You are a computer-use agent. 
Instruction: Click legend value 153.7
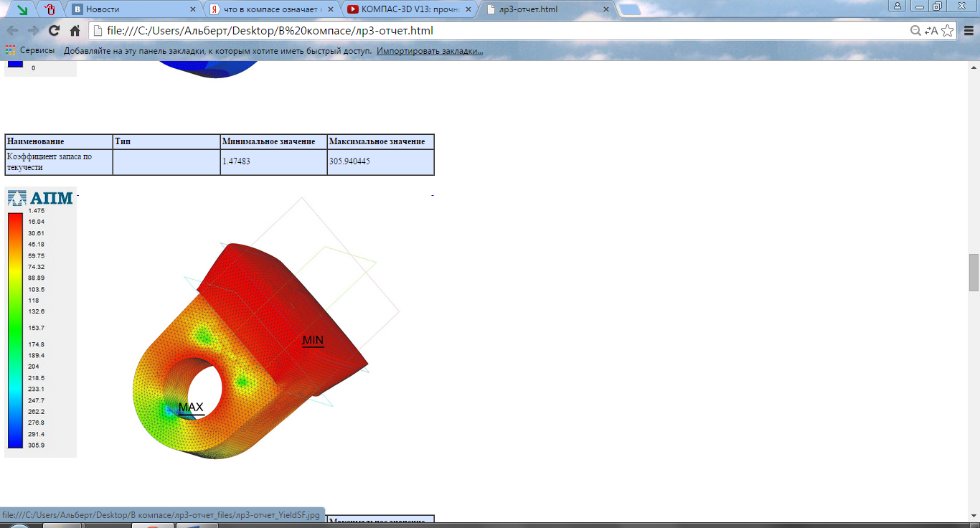tap(37, 328)
